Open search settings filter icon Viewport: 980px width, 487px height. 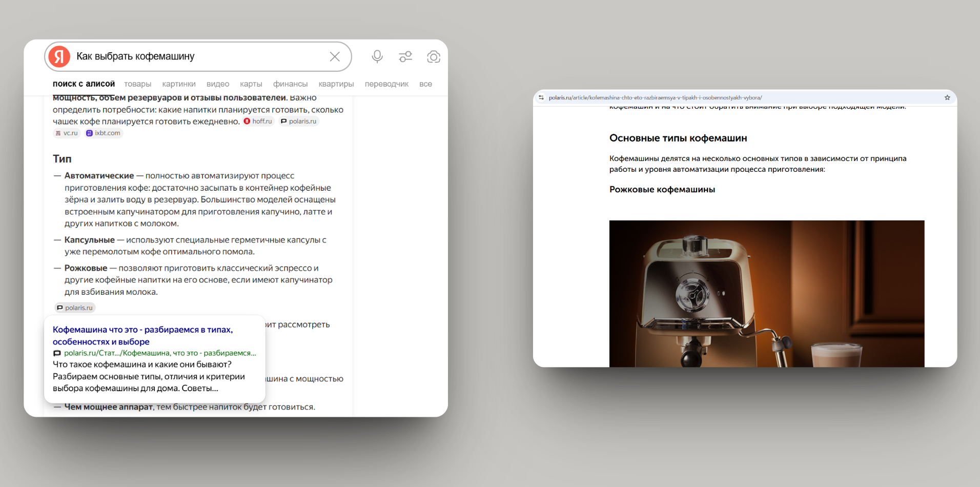click(405, 56)
